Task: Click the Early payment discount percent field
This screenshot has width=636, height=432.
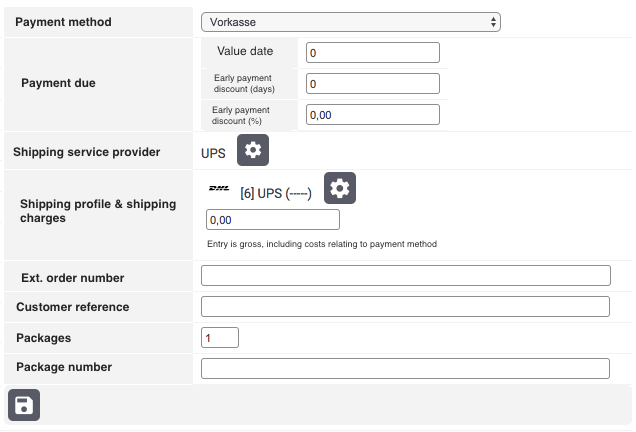Action: point(373,114)
